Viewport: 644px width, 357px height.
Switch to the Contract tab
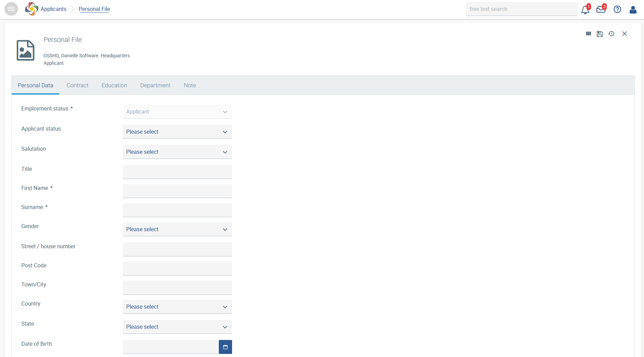(77, 85)
